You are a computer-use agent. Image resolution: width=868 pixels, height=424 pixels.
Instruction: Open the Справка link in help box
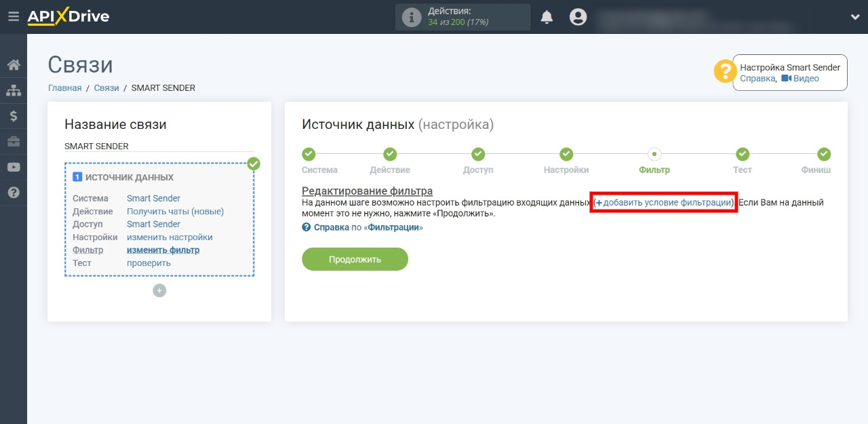coord(757,79)
